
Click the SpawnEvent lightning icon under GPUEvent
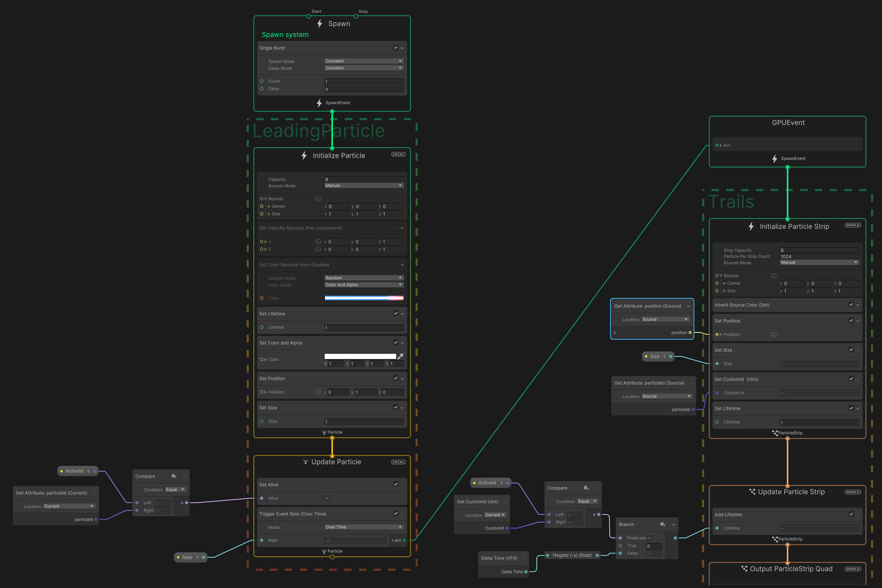click(x=774, y=158)
